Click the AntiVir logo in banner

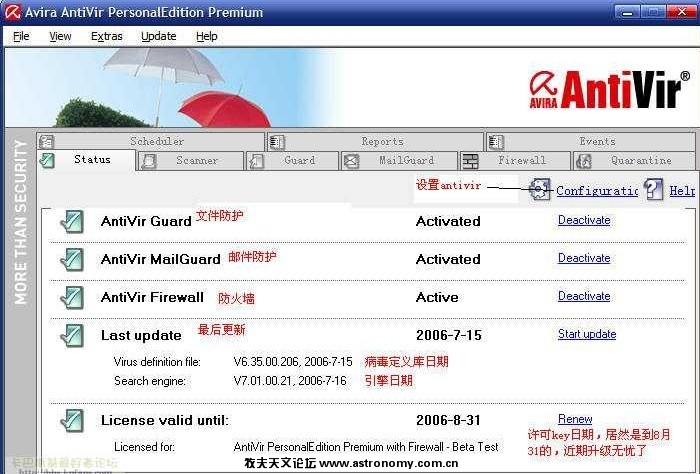click(x=609, y=89)
